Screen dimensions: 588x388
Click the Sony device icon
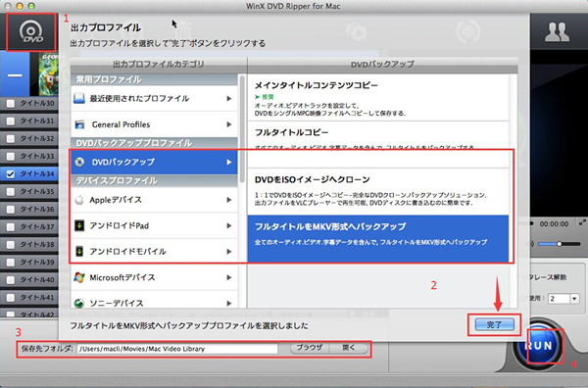tap(79, 303)
